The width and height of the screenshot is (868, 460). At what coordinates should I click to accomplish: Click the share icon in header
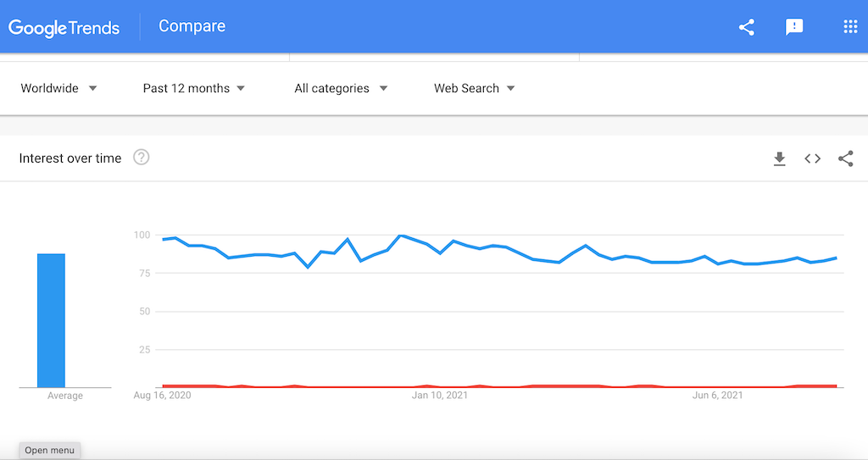[x=746, y=27]
